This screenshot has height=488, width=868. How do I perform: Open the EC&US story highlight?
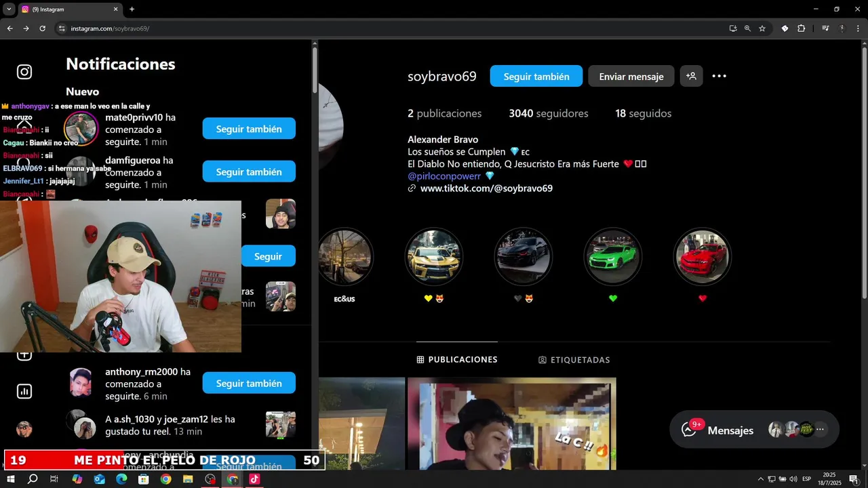pyautogui.click(x=345, y=256)
